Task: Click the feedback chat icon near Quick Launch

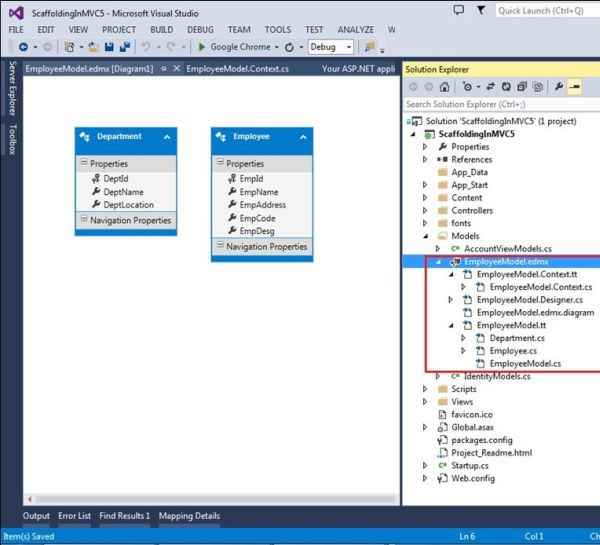Action: [458, 10]
